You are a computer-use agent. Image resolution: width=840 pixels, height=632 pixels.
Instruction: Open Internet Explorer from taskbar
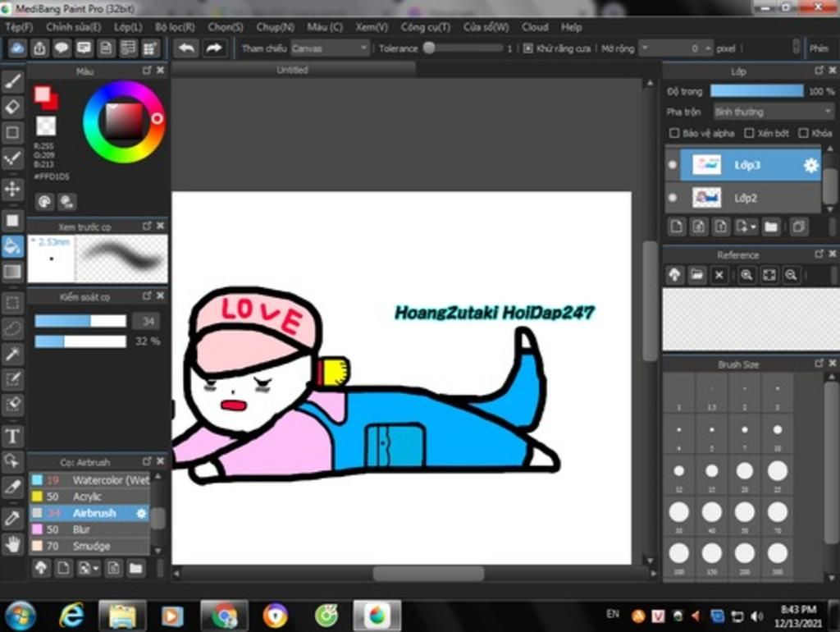pos(71,616)
